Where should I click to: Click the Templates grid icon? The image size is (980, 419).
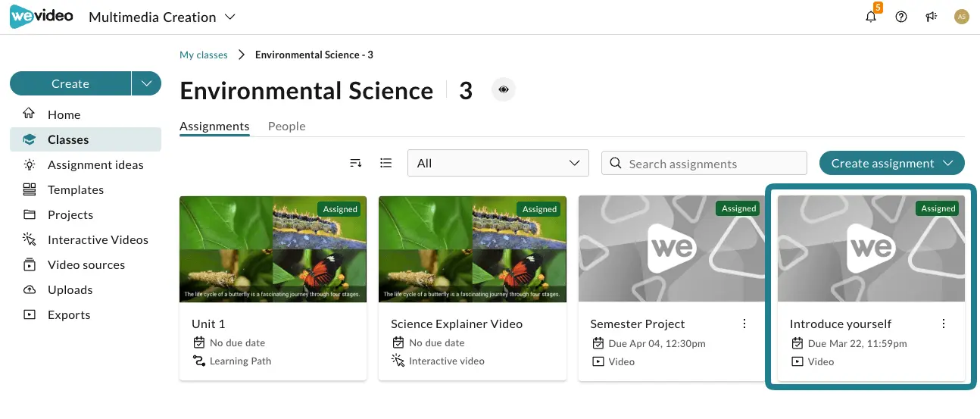(30, 189)
